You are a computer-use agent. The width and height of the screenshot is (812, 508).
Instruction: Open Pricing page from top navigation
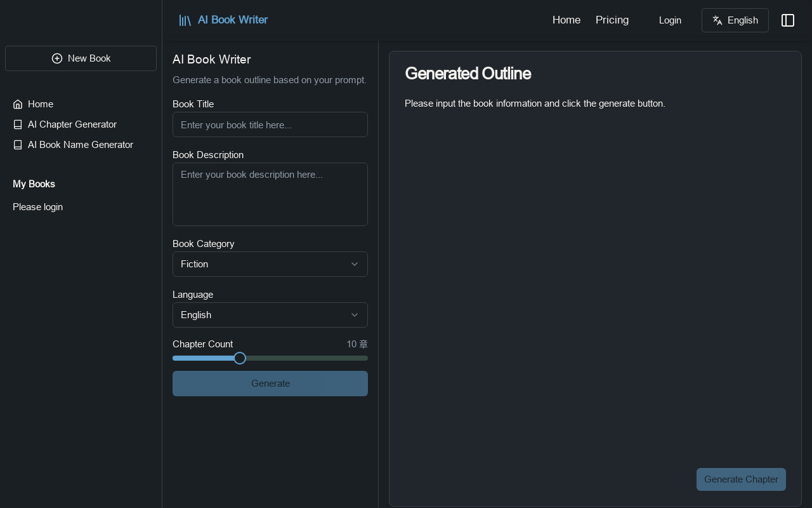click(x=612, y=20)
